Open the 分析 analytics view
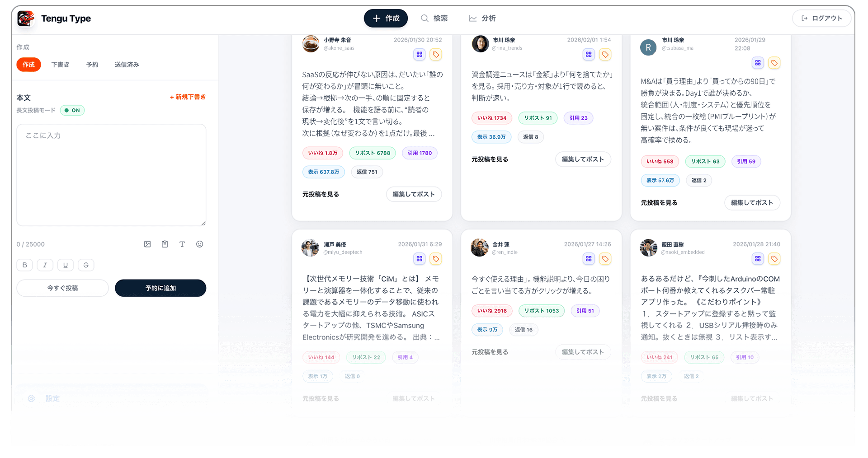This screenshot has height=458, width=868. tap(482, 18)
